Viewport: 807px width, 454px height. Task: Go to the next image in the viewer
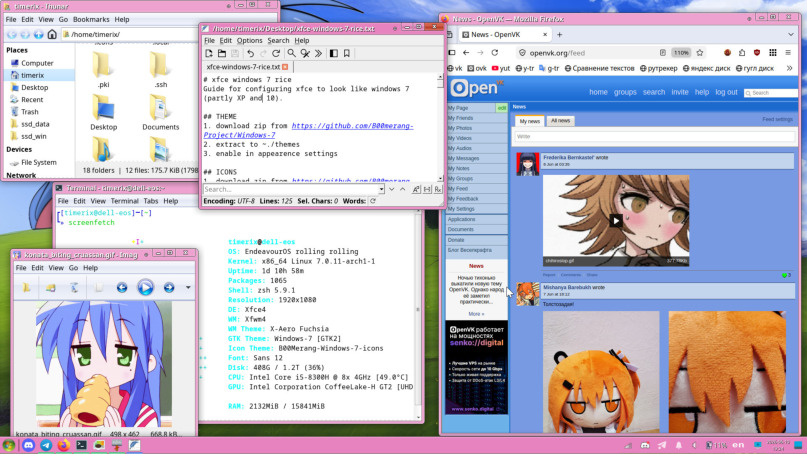point(169,288)
